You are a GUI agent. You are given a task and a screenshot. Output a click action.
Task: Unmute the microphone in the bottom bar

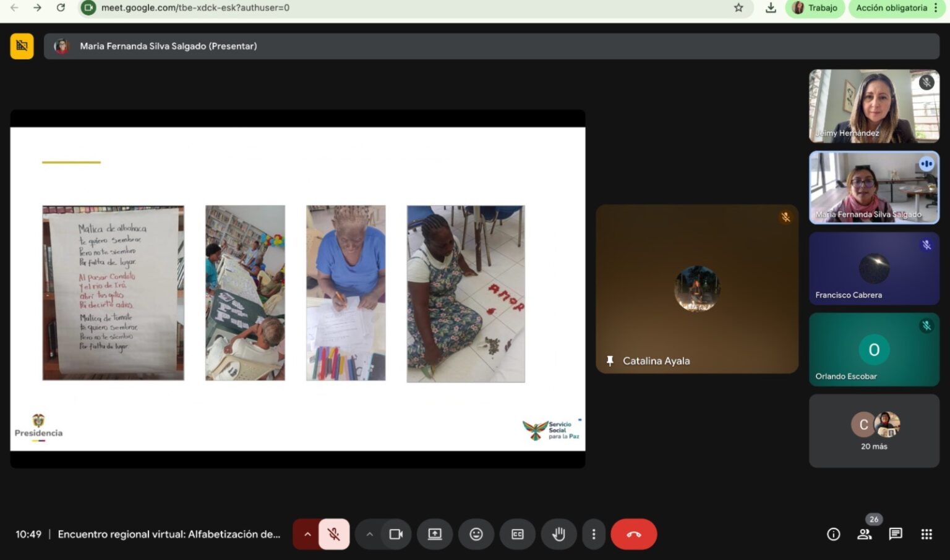334,534
